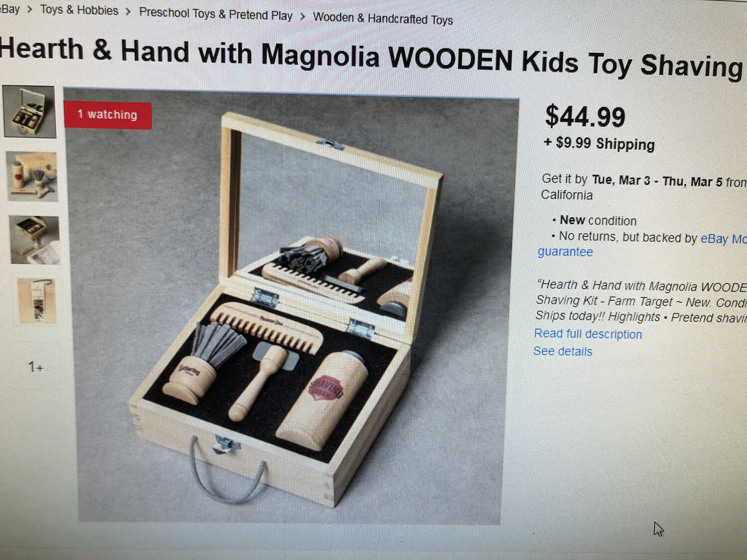Viewport: 747px width, 560px height.
Task: Open Preschool Toys & Pretend Play category
Action: click(216, 14)
